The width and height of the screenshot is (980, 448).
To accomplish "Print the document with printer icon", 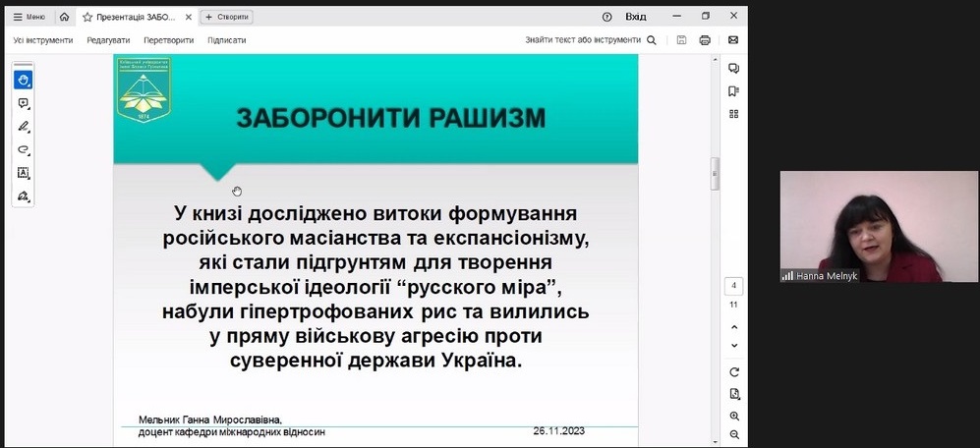I will pos(705,40).
